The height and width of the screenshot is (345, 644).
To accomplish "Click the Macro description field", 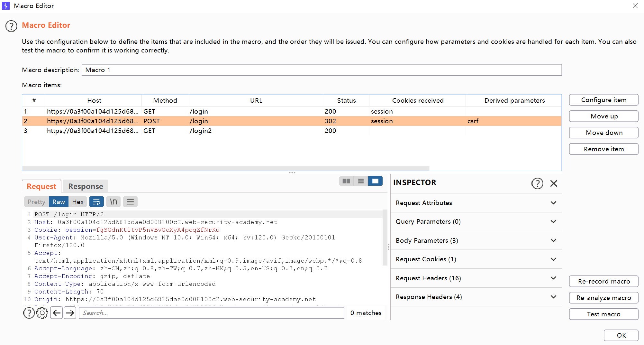I will tap(322, 70).
